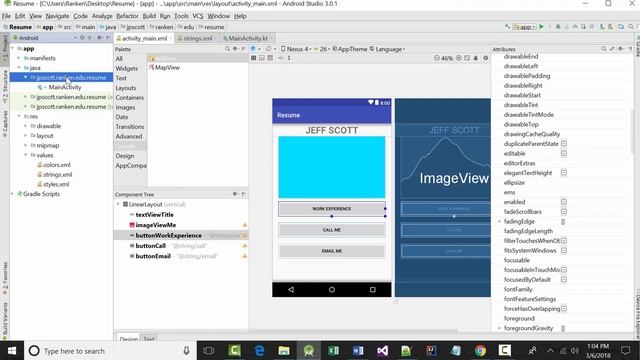Expand the Gradle Scripts node
The image size is (640, 360).
pyautogui.click(x=13, y=194)
